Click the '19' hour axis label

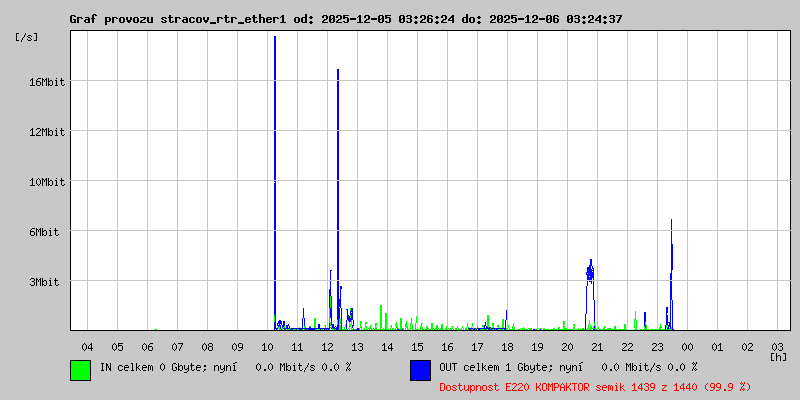tap(537, 347)
